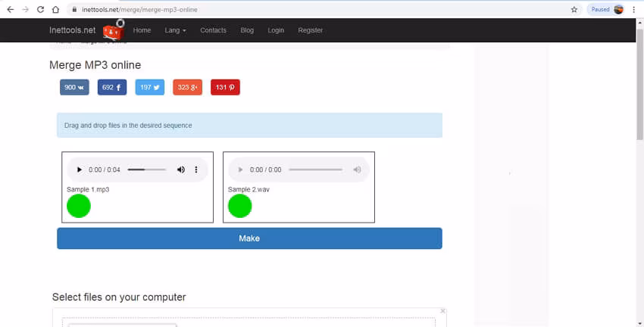Mute the Sample 2.wav player volume
The width and height of the screenshot is (644, 327).
(357, 170)
